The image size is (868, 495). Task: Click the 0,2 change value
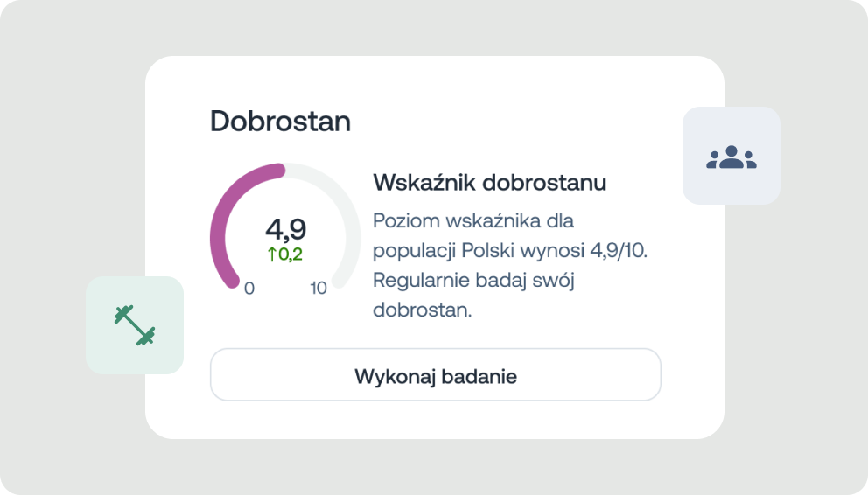click(290, 254)
